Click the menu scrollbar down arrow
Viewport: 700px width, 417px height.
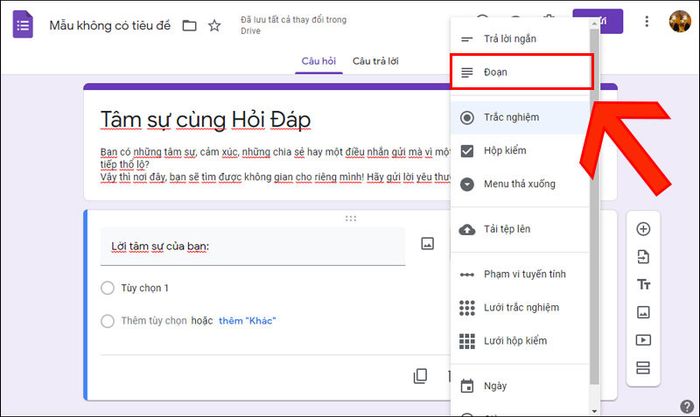point(594,411)
